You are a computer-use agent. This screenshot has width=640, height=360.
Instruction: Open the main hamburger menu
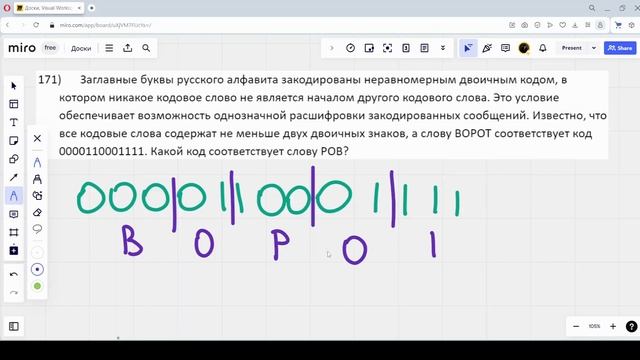(x=109, y=48)
